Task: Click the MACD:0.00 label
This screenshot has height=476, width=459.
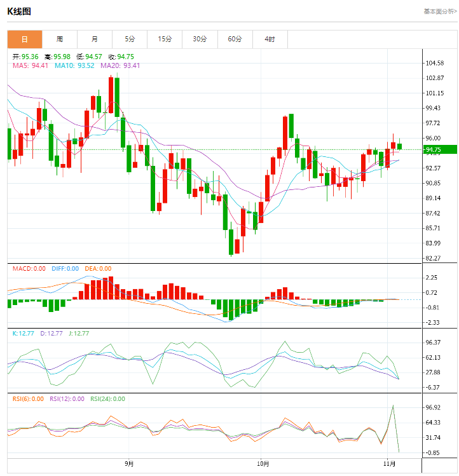Action: point(29,269)
